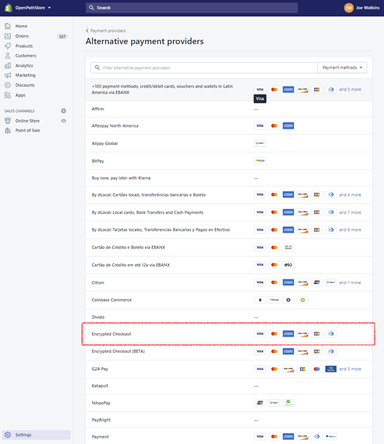The width and height of the screenshot is (384, 444).
Task: Go back to Payment providers breadcrumb
Action: (x=106, y=31)
